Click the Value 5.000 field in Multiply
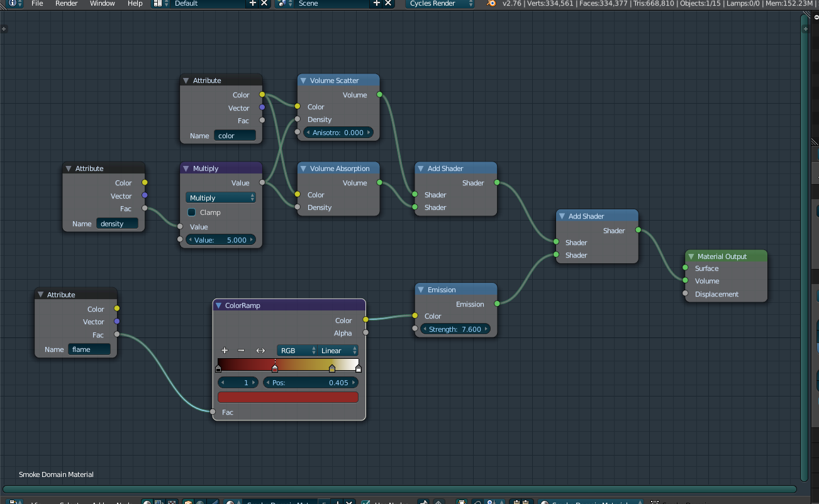819x504 pixels. coord(221,239)
